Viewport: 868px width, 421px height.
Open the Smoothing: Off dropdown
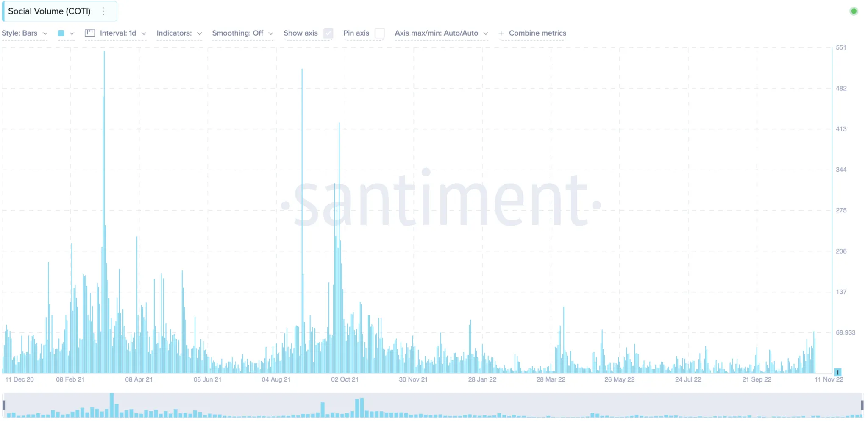coord(242,33)
